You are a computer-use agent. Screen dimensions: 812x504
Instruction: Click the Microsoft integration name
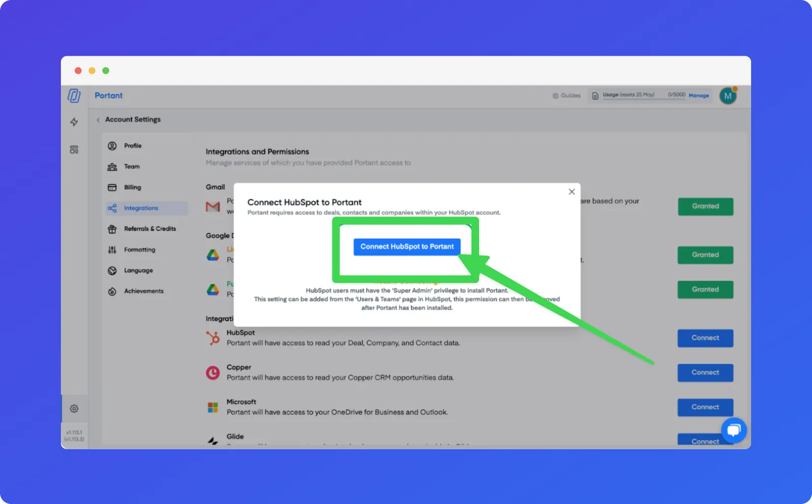[x=242, y=402]
